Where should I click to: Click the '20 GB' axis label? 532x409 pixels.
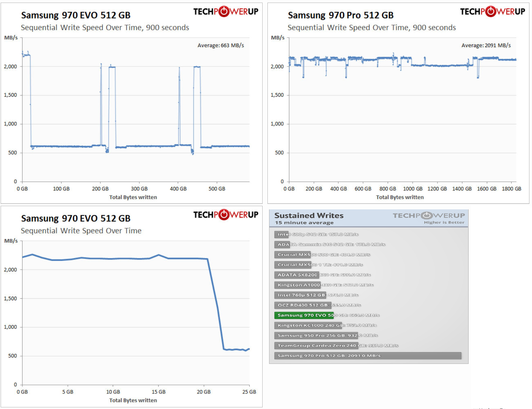[x=203, y=392]
